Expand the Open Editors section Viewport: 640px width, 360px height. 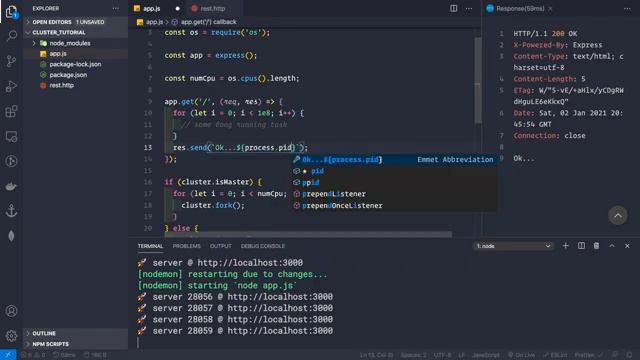point(76,22)
